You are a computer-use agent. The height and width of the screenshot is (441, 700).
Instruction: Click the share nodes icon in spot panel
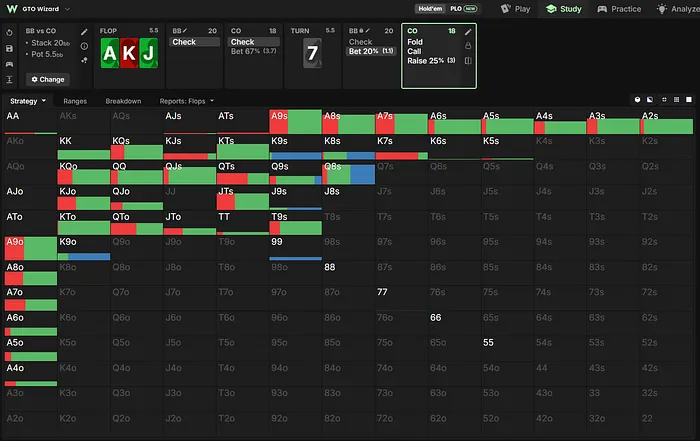pos(84,60)
